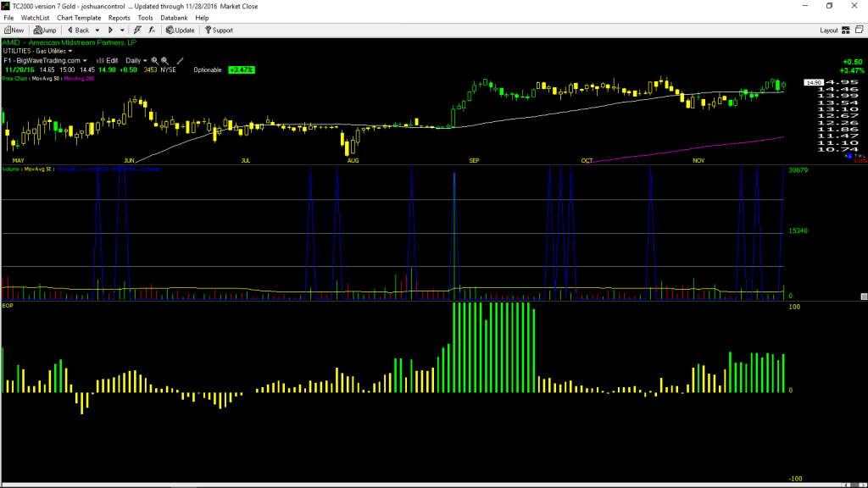Click the Update button

[181, 30]
